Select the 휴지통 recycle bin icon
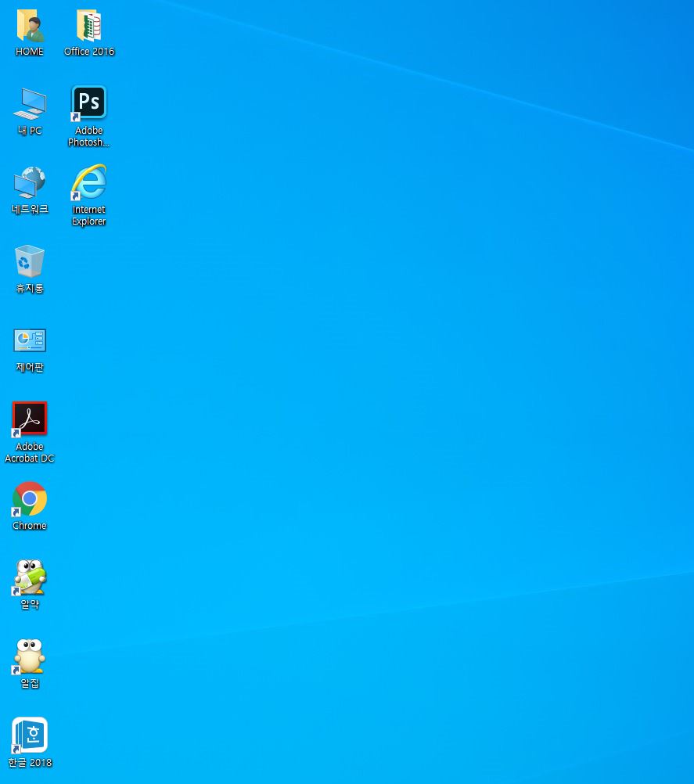The image size is (694, 784). [x=30, y=261]
